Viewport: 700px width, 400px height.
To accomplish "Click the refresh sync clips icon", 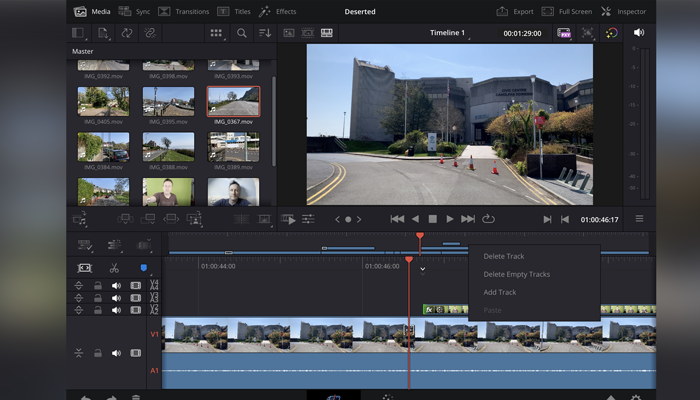I will coord(127,33).
